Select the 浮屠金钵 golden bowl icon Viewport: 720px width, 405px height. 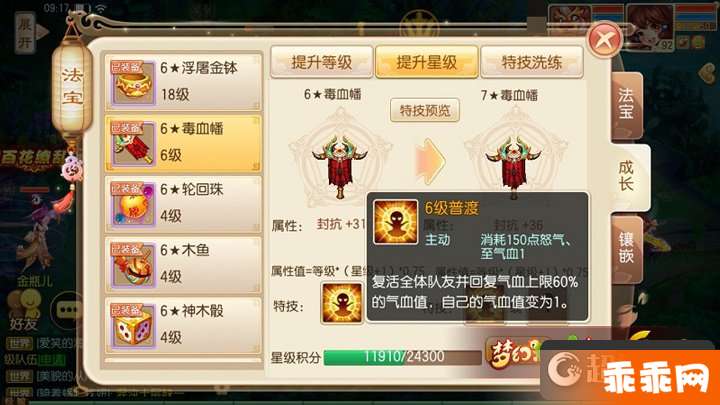point(133,82)
